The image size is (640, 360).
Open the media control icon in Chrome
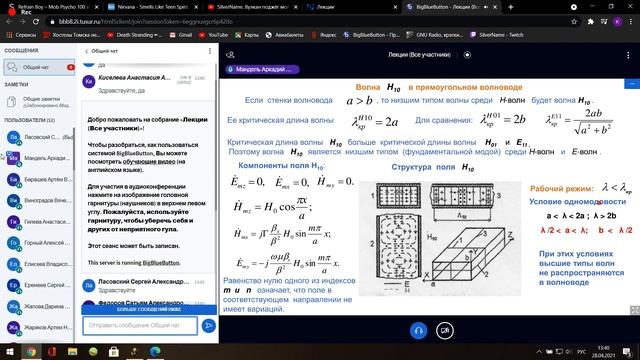[x=604, y=22]
